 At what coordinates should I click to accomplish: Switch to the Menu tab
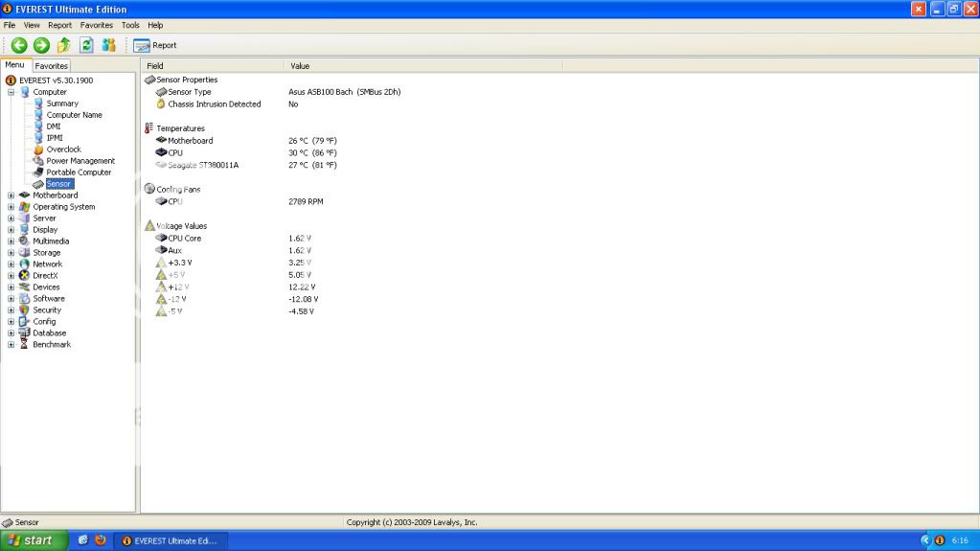point(15,64)
